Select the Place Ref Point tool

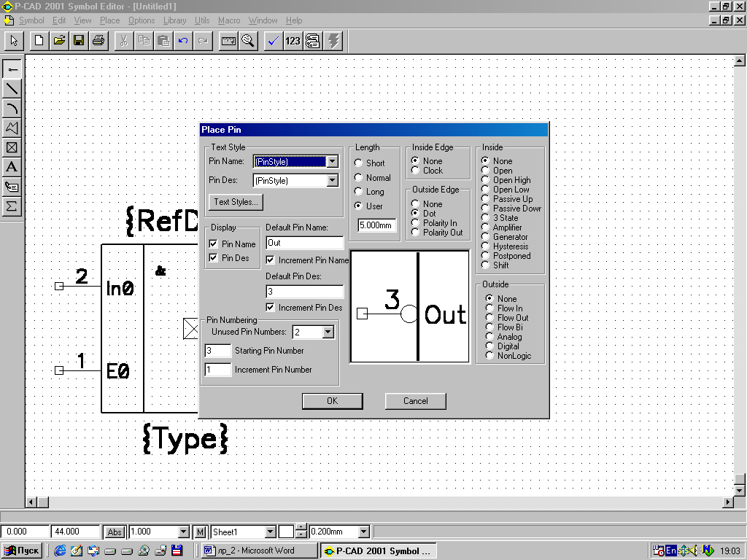12,147
